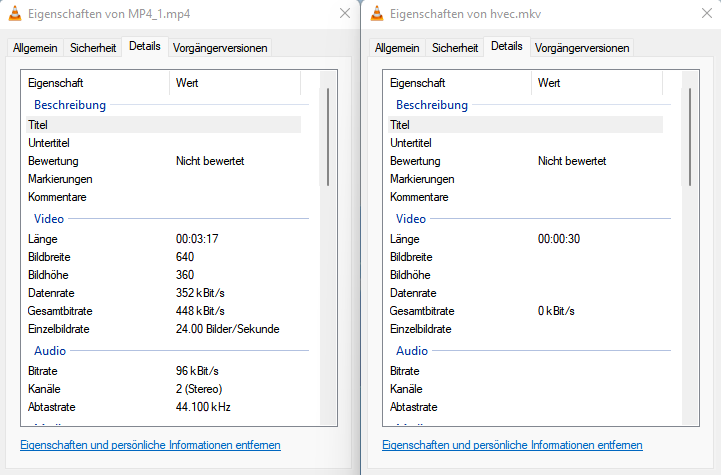Click the Wert column header in the hvec.mkv window
The width and height of the screenshot is (721, 475).
pos(549,83)
